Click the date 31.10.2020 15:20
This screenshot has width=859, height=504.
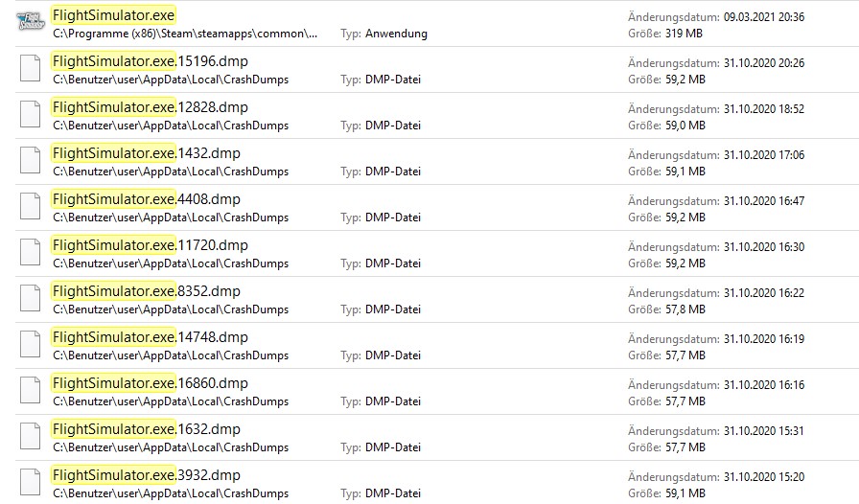[764, 478]
